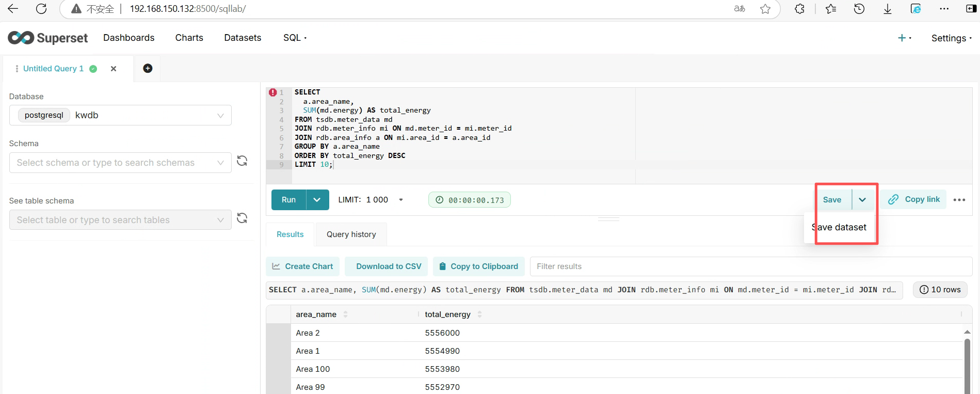Toggle the browser split screen icon
Image resolution: width=980 pixels, height=394 pixels.
pos(971,9)
